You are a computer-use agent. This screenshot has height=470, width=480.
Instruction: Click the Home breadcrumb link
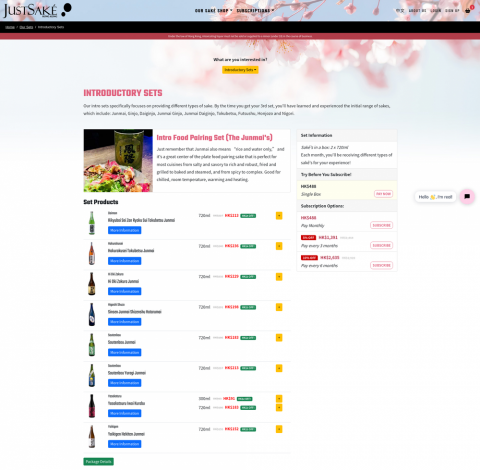click(x=10, y=27)
